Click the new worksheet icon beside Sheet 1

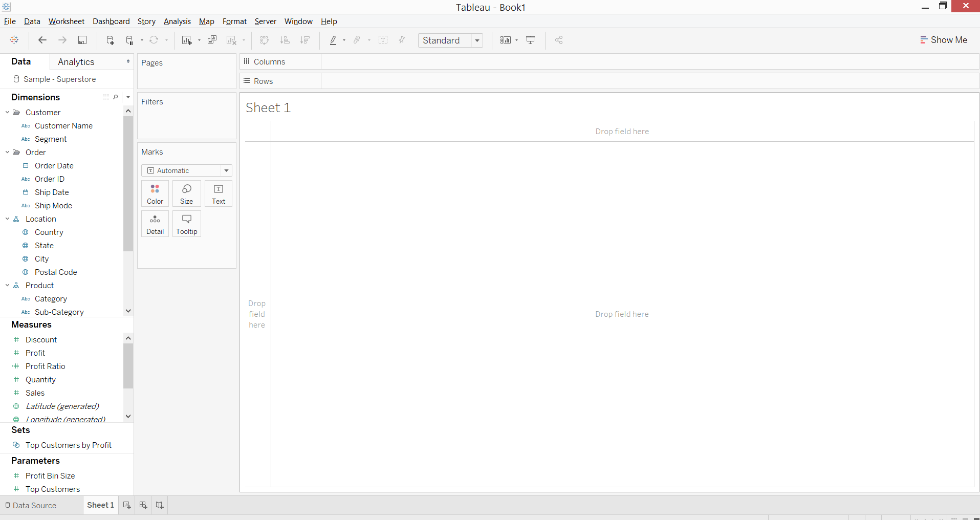tap(127, 505)
